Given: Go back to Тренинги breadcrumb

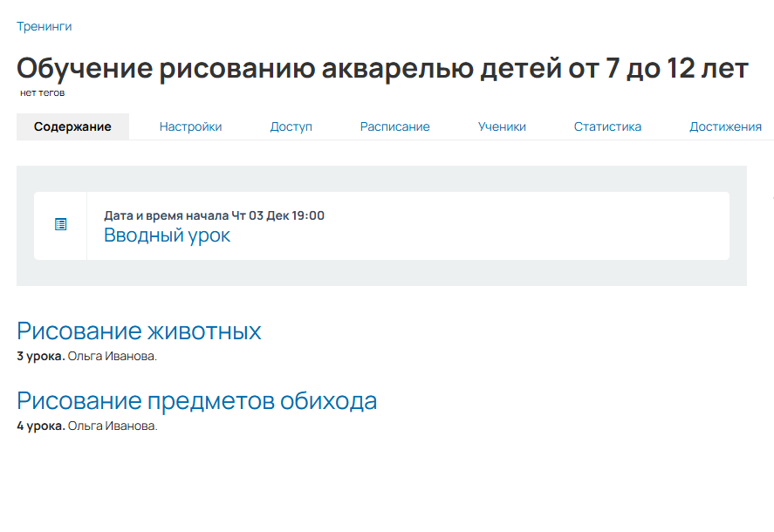Looking at the screenshot, I should (44, 26).
